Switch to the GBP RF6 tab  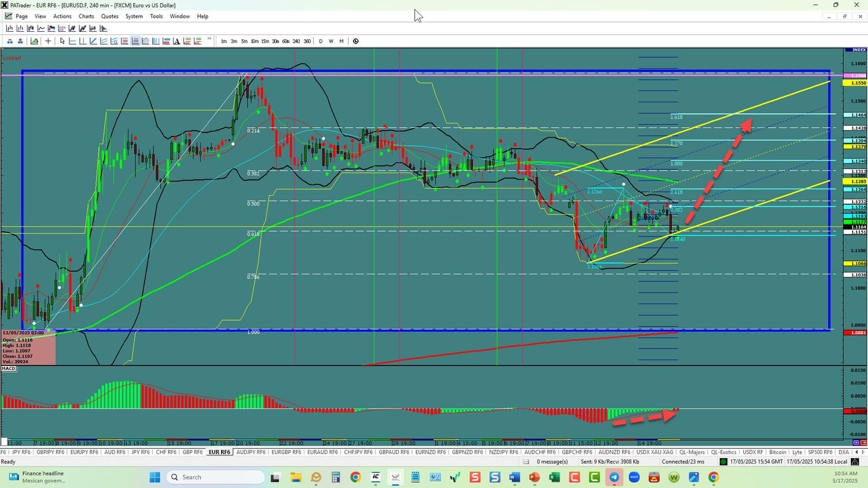[192, 452]
